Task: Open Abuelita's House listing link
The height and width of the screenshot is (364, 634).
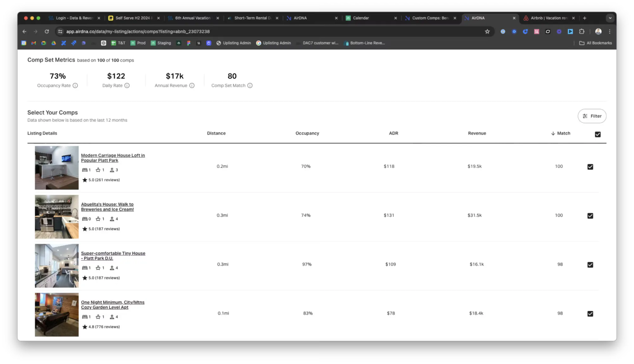Action: (107, 207)
